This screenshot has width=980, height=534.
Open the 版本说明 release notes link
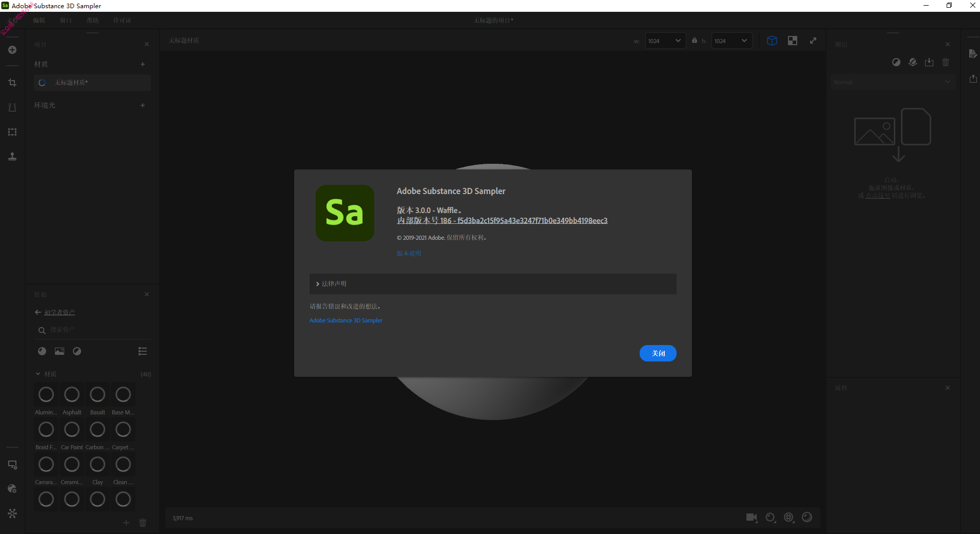[x=409, y=253]
